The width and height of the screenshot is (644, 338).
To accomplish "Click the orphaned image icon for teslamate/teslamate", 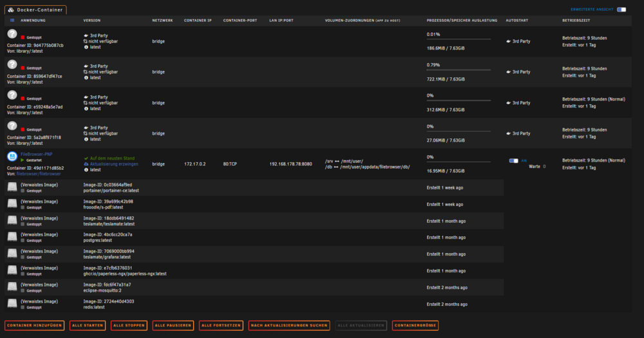I will pyautogui.click(x=12, y=221).
